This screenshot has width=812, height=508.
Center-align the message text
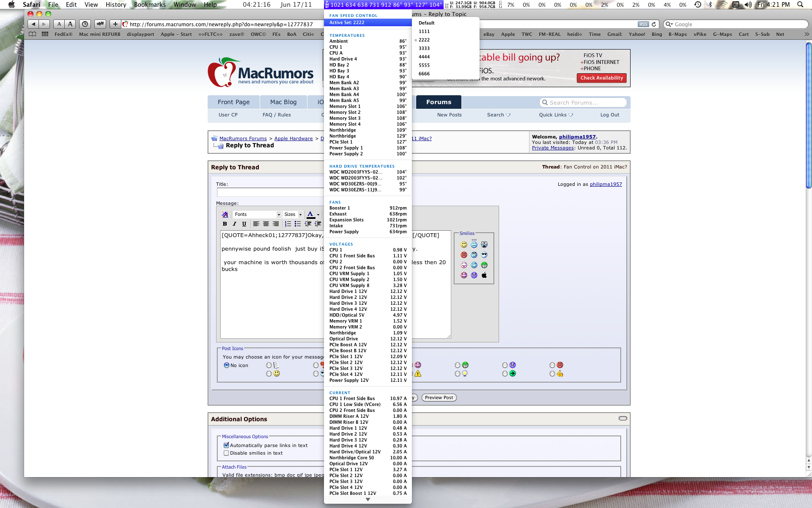coord(266,224)
